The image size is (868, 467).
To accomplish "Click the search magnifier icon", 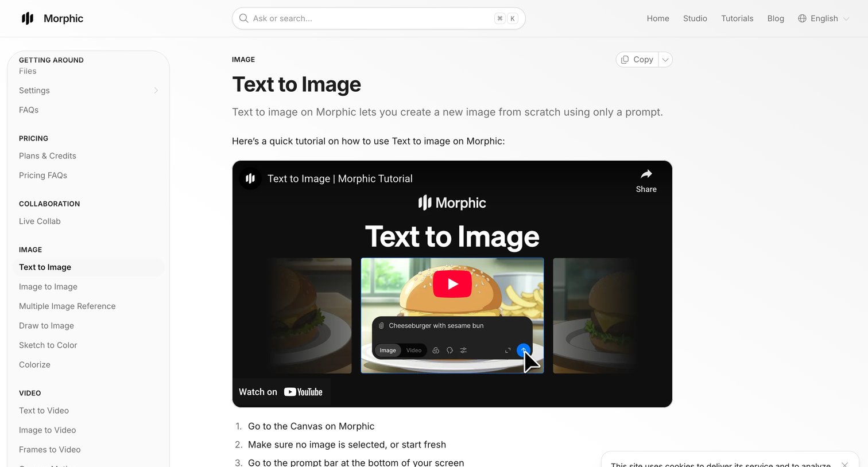I will click(244, 18).
